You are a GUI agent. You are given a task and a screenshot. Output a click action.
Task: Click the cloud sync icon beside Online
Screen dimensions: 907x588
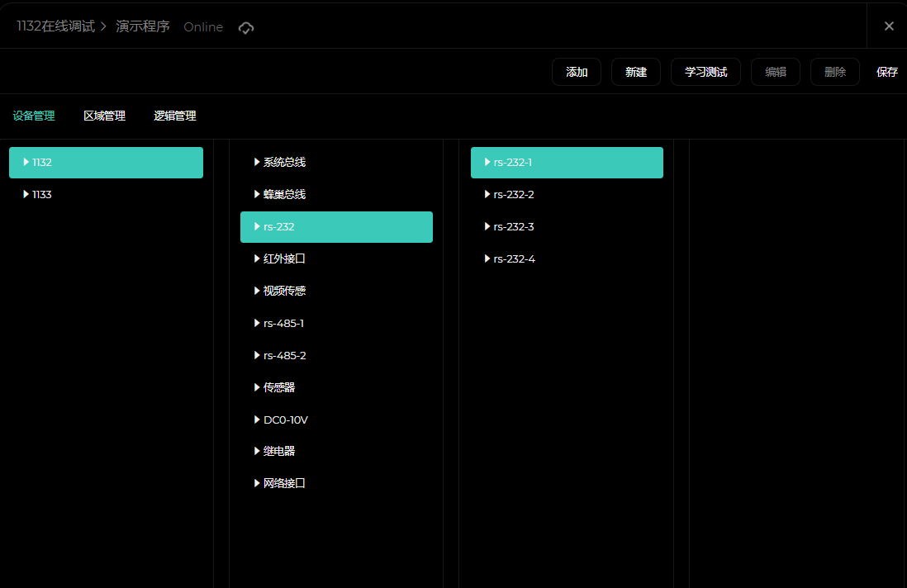click(x=246, y=27)
